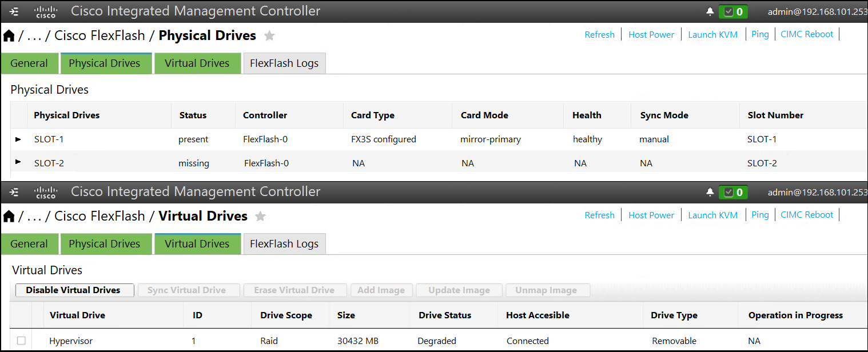Image resolution: width=868 pixels, height=352 pixels.
Task: Launch KVM from Physical Drives page
Action: pos(712,34)
